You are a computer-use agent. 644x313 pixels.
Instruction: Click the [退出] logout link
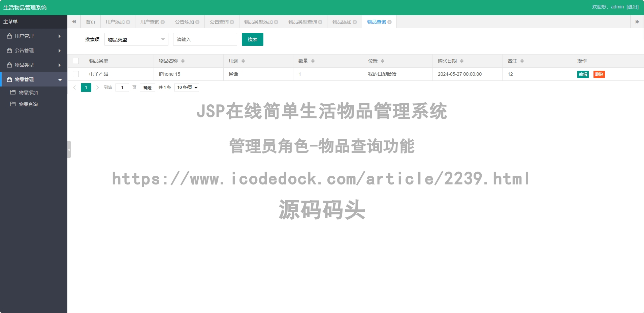[x=633, y=7]
